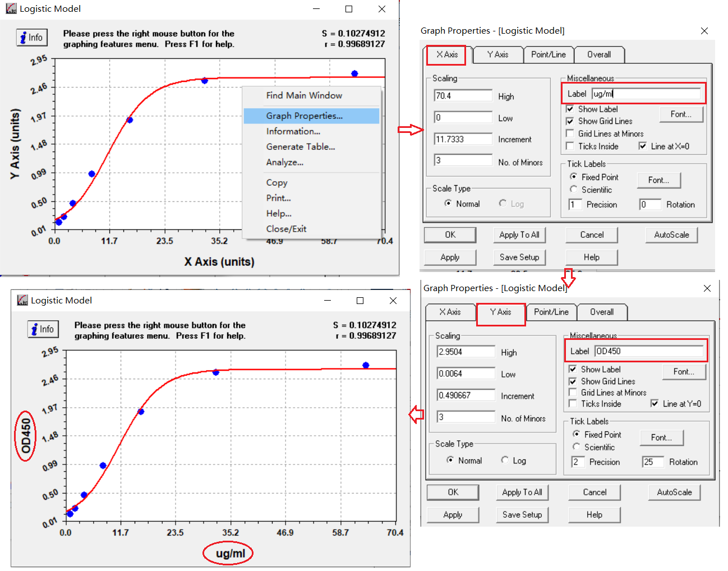Uncheck Show Grid Lines in Y Axis dialog
This screenshot has height=571, width=728.
573,381
